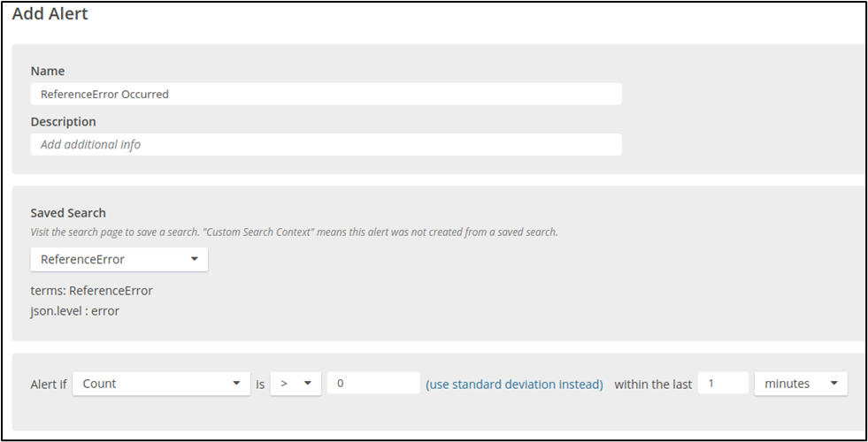The image size is (868, 442).
Task: Open the Saved Search "ReferenceError" dropdown
Action: pyautogui.click(x=119, y=259)
